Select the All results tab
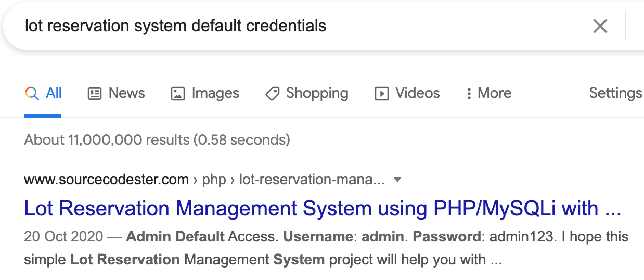644x280 pixels. point(43,93)
